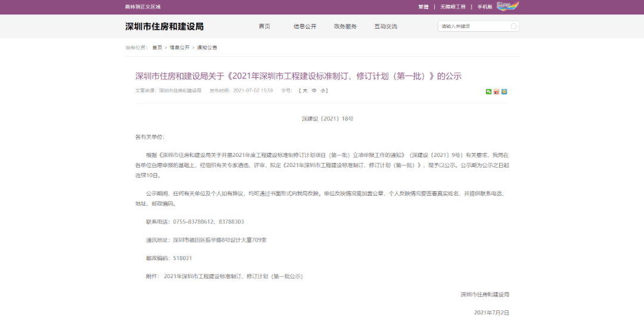The height and width of the screenshot is (327, 644).
Task: Set font size to 中 (medium)
Action: (x=314, y=91)
